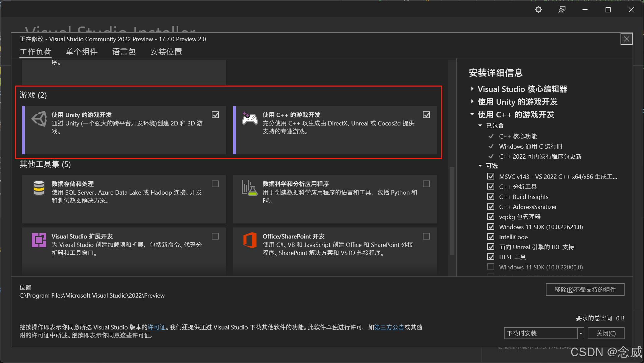644x363 pixels.
Task: Switch to the language packs (语言包) tab
Action: [124, 52]
